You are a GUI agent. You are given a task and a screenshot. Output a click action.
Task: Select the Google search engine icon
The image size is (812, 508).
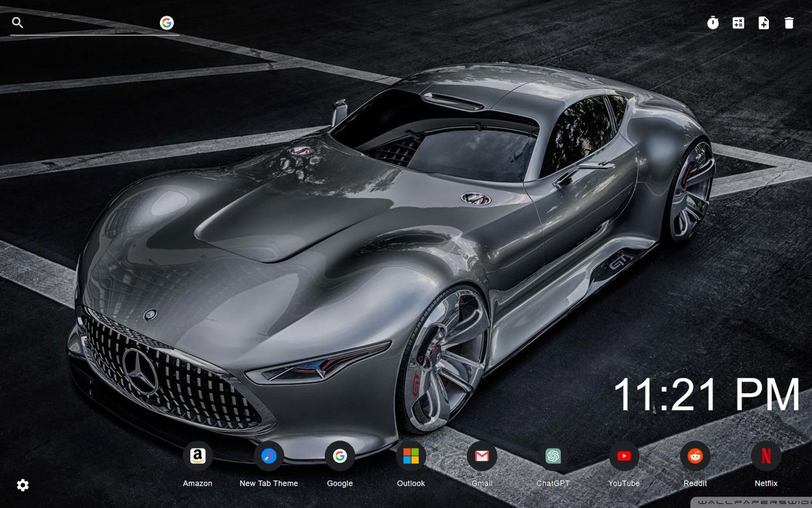(x=167, y=23)
